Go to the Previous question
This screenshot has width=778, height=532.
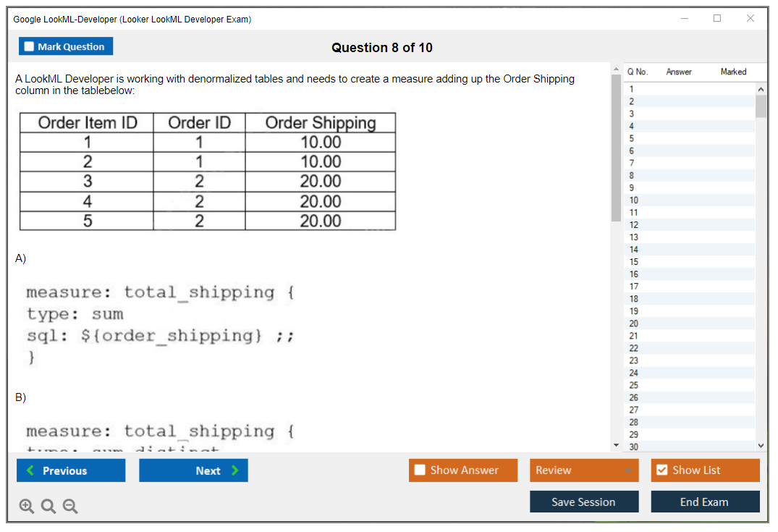(71, 470)
